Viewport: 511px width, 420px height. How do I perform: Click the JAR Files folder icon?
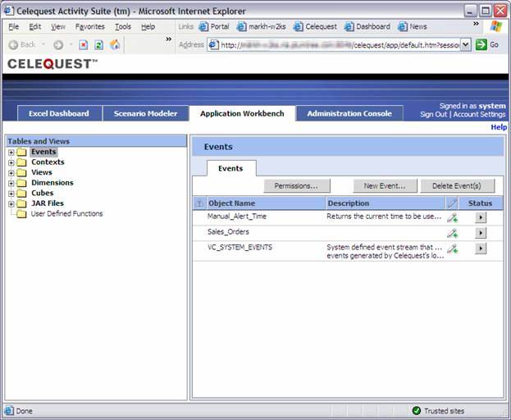(x=21, y=203)
